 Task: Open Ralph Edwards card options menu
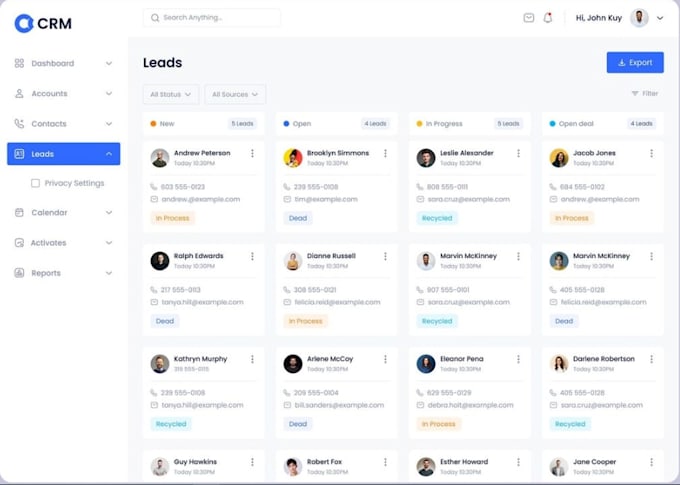[252, 256]
